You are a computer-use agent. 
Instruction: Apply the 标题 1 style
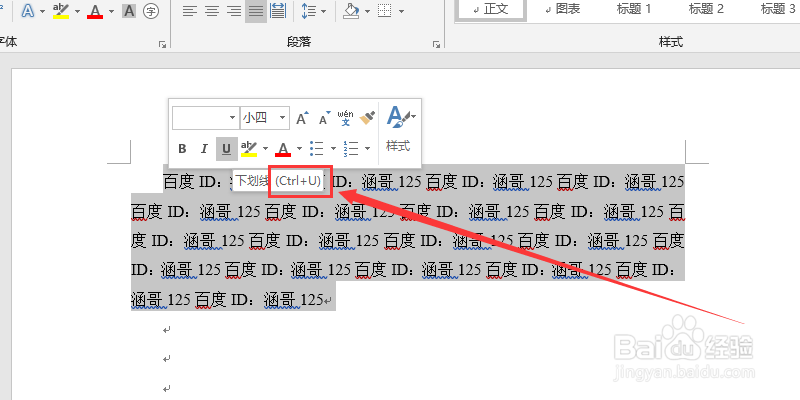pos(634,9)
